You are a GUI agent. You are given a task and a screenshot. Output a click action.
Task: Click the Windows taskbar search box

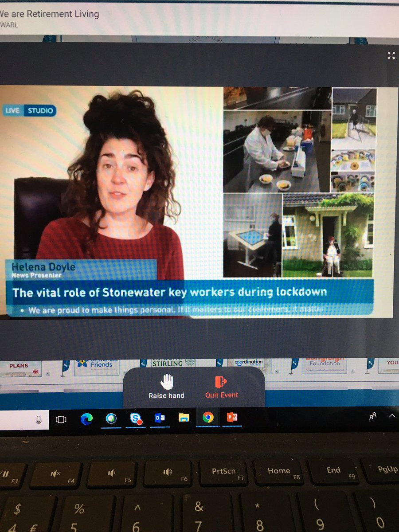click(x=24, y=419)
